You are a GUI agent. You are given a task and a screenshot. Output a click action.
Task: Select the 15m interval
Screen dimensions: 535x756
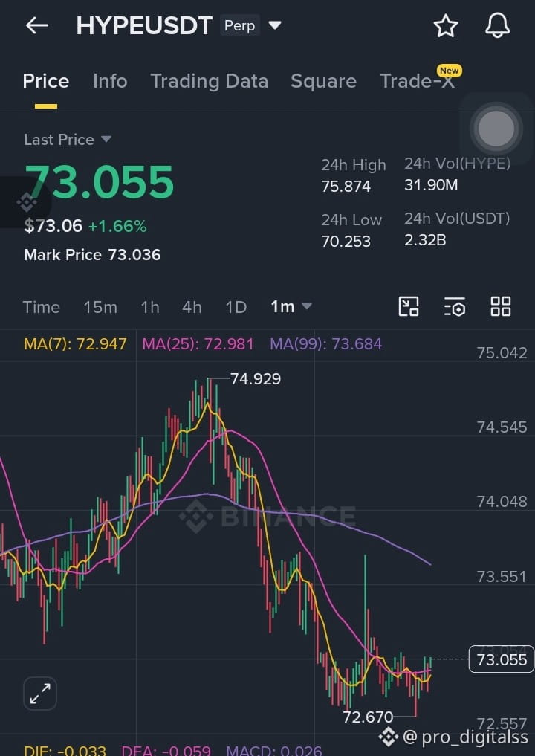(100, 307)
